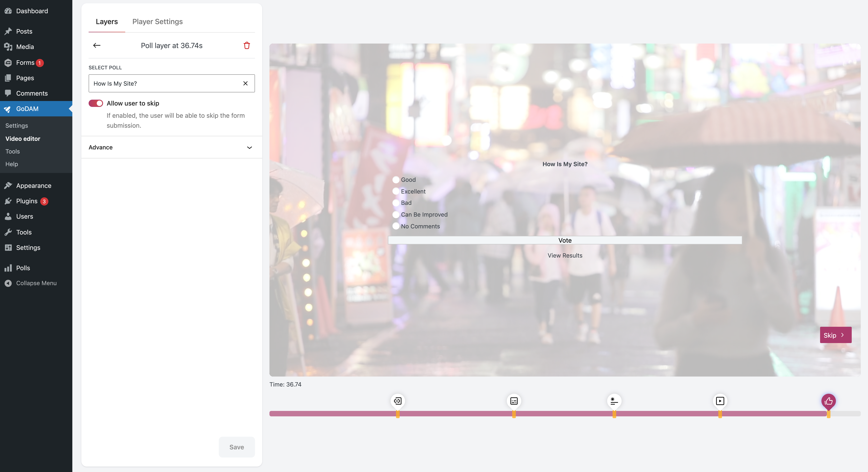868x472 pixels.
Task: Click the Plugins update count badge
Action: point(44,201)
